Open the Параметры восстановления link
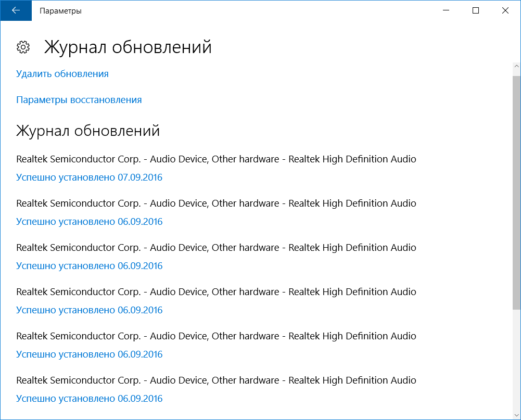The image size is (521, 420). 79,100
